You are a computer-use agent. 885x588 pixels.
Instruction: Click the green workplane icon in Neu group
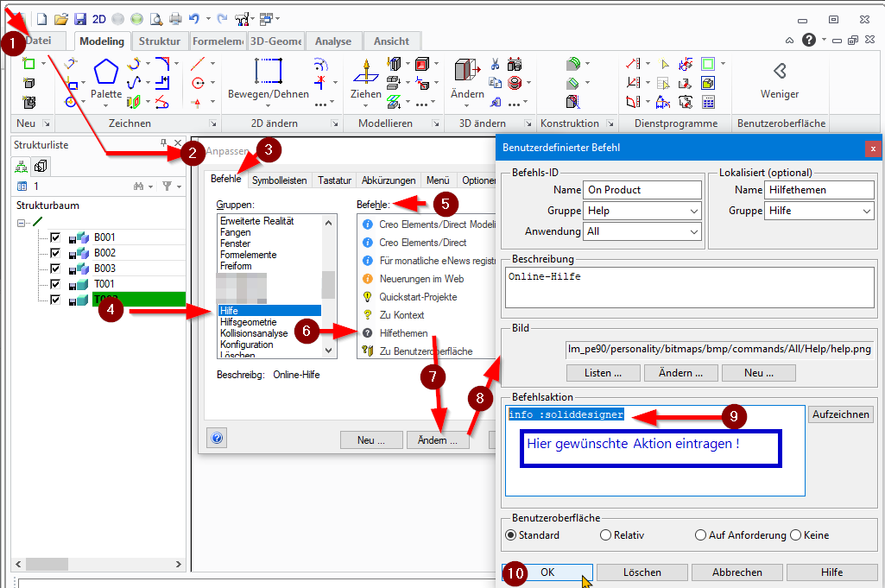point(28,64)
